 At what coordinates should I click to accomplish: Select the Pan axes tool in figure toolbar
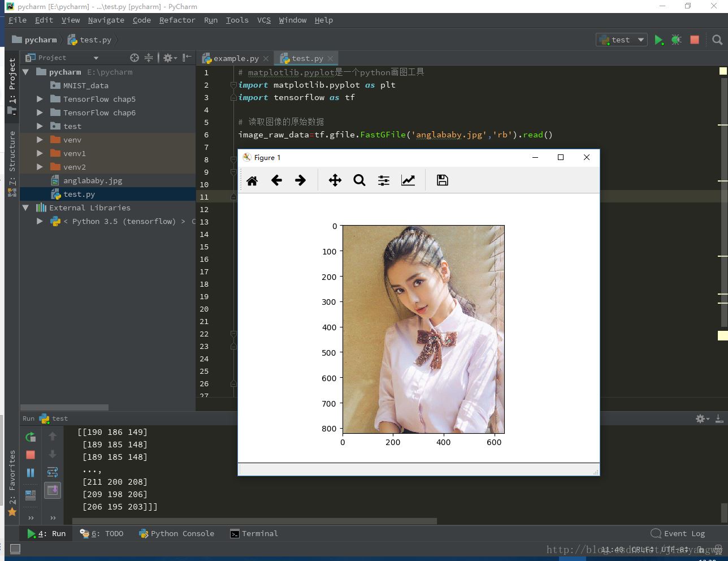(x=335, y=180)
